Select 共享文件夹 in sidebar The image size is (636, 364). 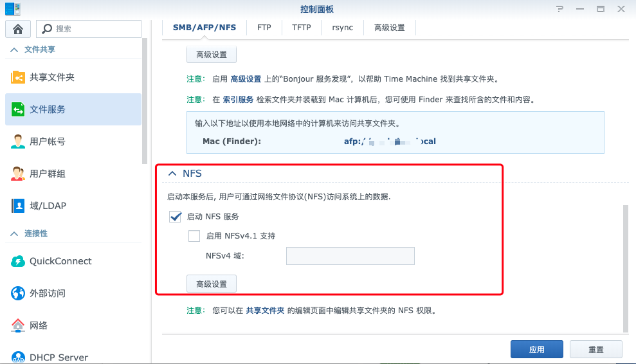pos(73,77)
